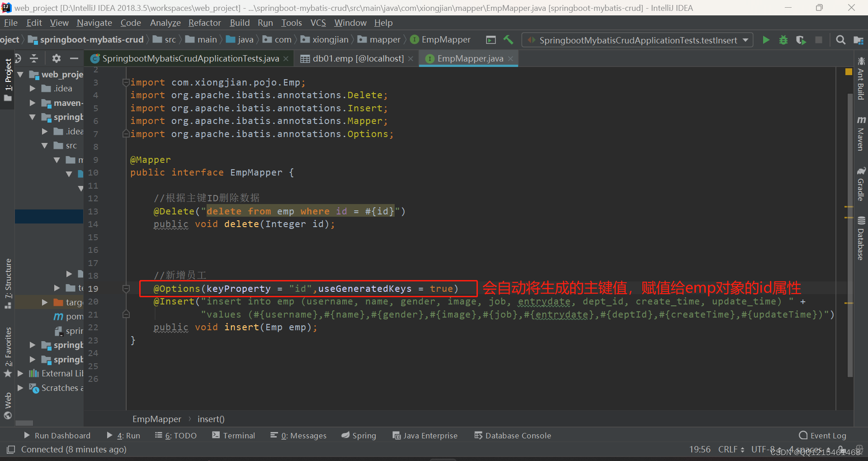868x461 pixels.
Task: Fold the import block at line 3
Action: (126, 82)
